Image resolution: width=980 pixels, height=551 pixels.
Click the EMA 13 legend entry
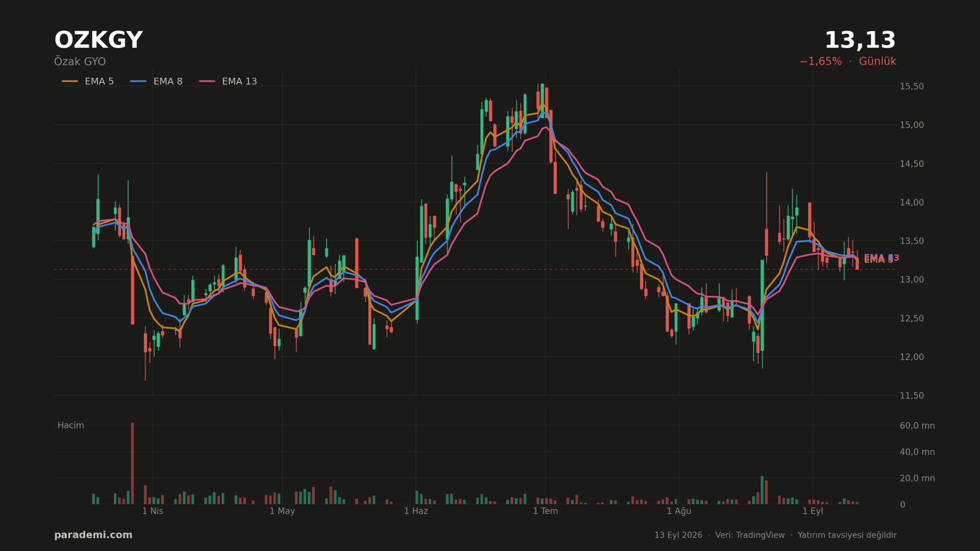tap(228, 81)
